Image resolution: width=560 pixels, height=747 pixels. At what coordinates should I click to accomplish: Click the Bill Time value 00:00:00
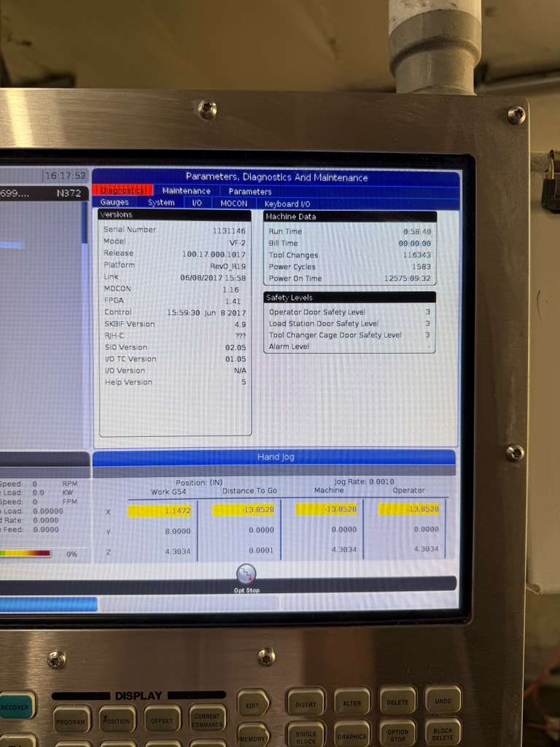click(415, 244)
